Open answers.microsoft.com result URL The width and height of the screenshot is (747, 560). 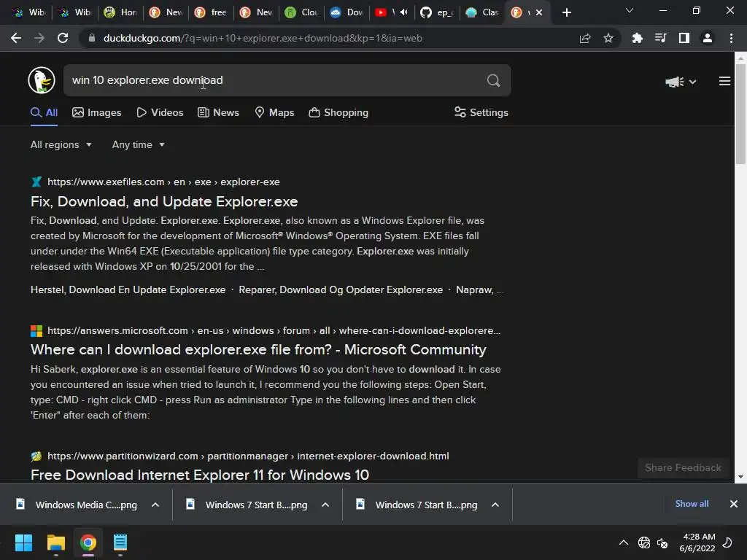click(x=274, y=330)
